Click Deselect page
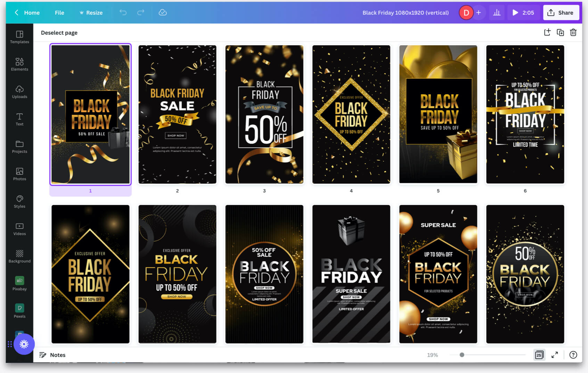The width and height of the screenshot is (588, 373). pos(59,33)
